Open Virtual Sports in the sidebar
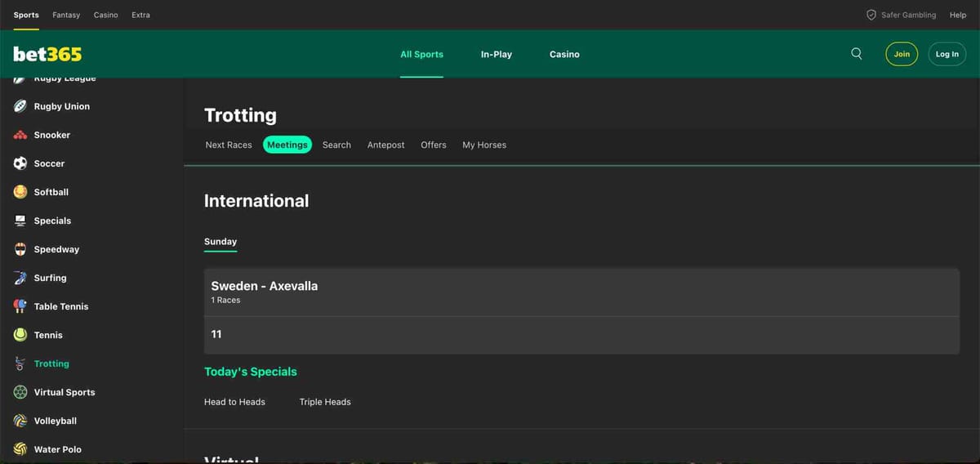980x464 pixels. [65, 392]
